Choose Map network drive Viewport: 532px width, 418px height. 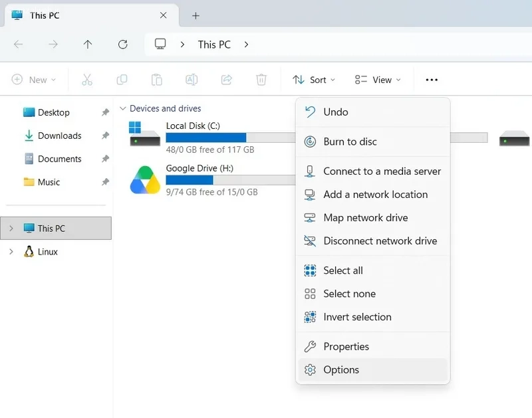(x=373, y=218)
